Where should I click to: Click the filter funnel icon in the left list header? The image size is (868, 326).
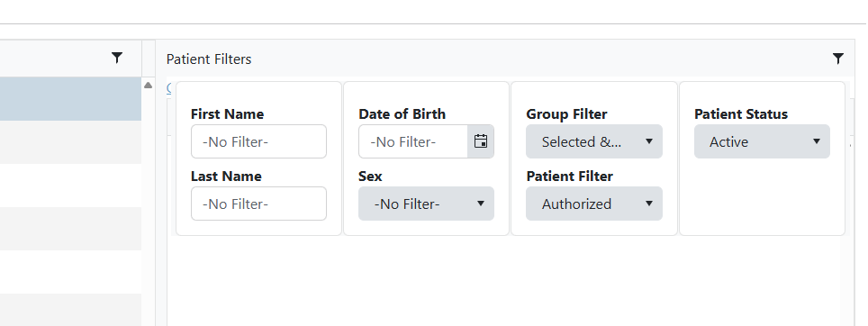click(117, 58)
